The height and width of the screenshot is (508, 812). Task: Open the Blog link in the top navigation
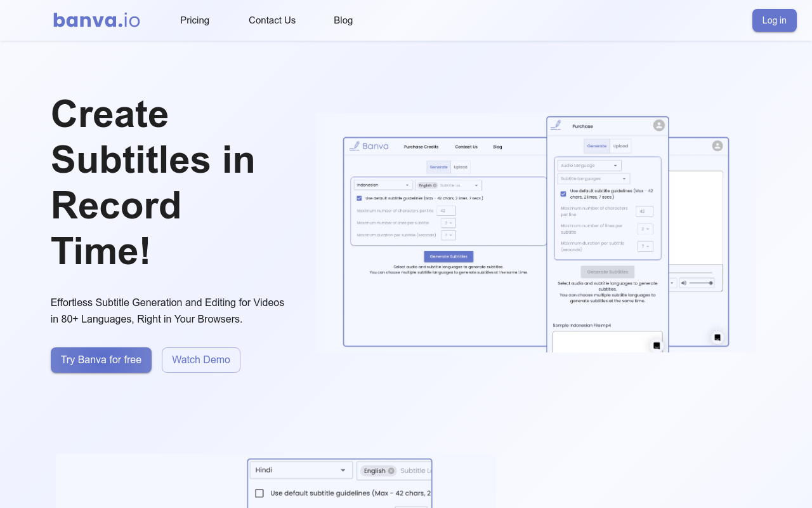tap(343, 20)
